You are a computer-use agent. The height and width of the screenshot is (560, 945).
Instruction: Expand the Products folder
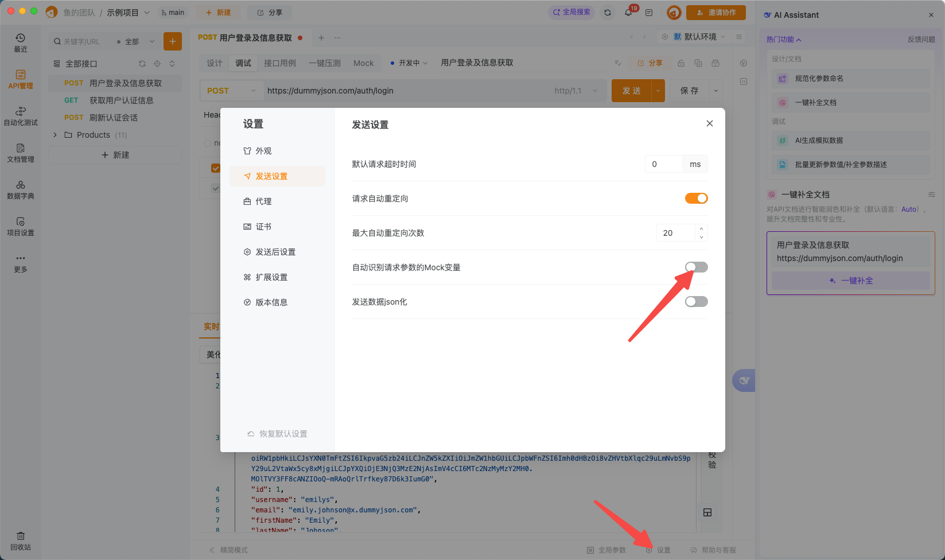(55, 134)
